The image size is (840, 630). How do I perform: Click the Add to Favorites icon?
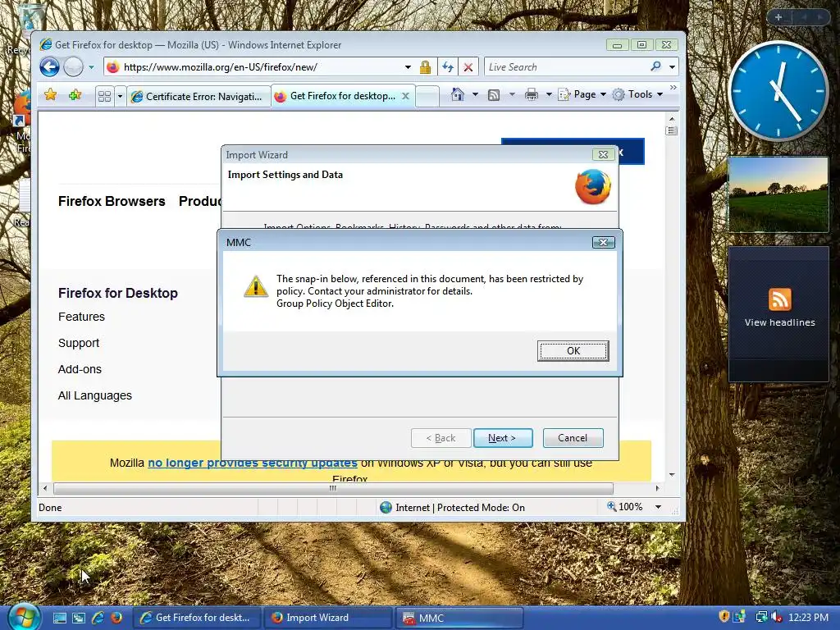75,95
